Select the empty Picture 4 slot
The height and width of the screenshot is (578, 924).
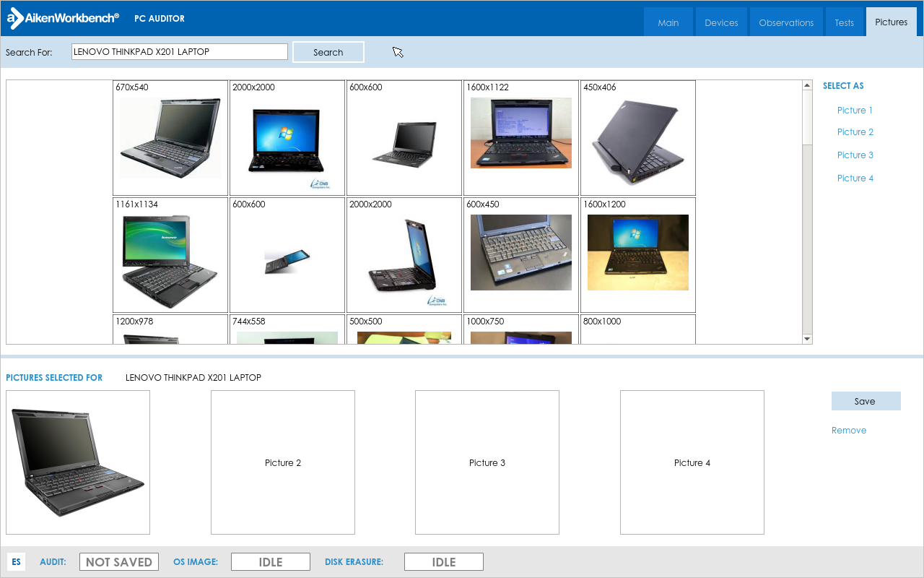(x=692, y=462)
